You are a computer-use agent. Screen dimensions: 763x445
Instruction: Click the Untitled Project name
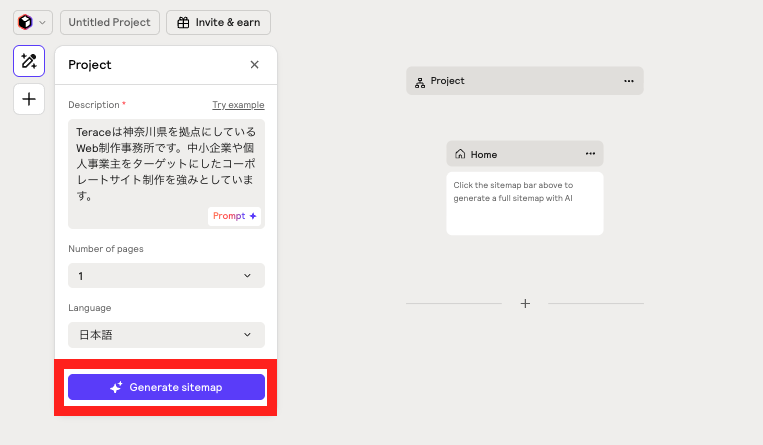pyautogui.click(x=109, y=22)
